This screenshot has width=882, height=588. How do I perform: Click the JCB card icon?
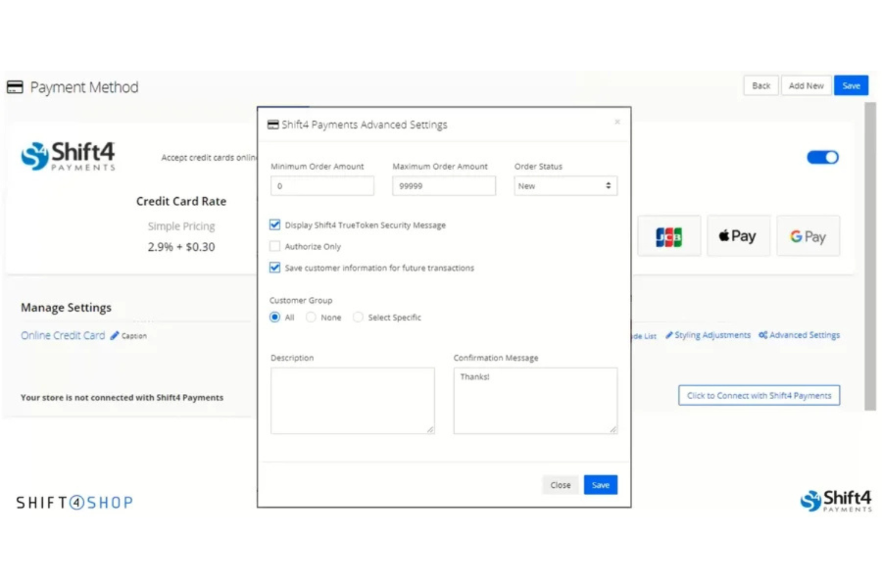(669, 235)
